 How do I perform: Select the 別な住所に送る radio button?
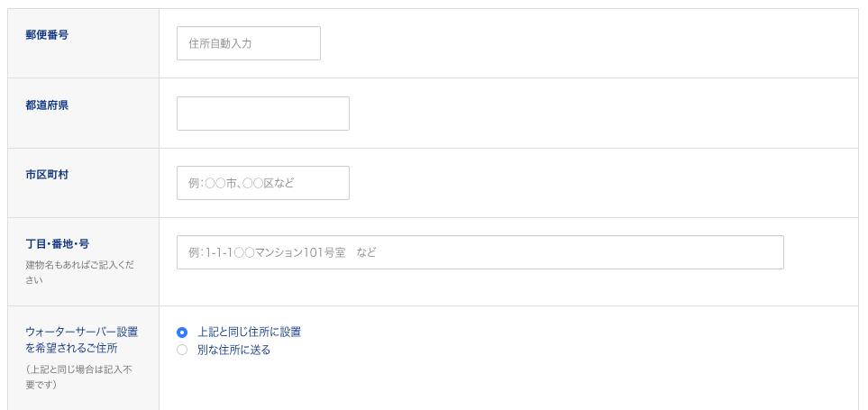[182, 350]
